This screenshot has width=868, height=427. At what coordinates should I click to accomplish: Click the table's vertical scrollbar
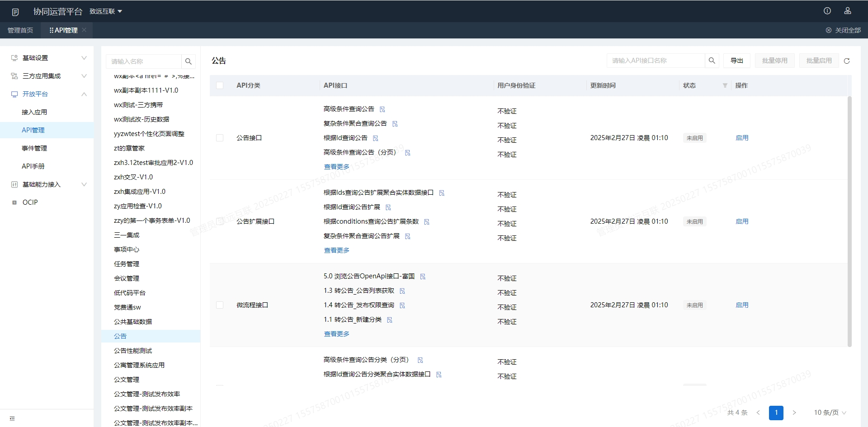[x=849, y=221]
